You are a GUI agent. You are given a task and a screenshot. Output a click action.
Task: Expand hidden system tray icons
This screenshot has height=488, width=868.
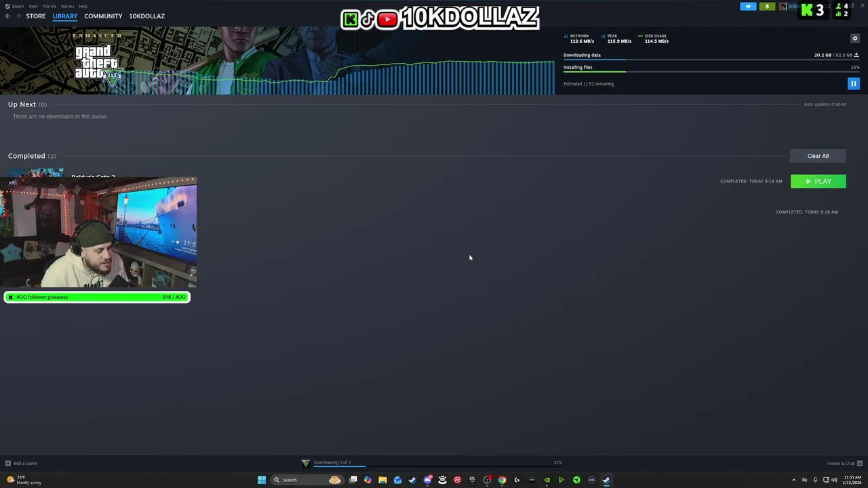click(x=793, y=480)
